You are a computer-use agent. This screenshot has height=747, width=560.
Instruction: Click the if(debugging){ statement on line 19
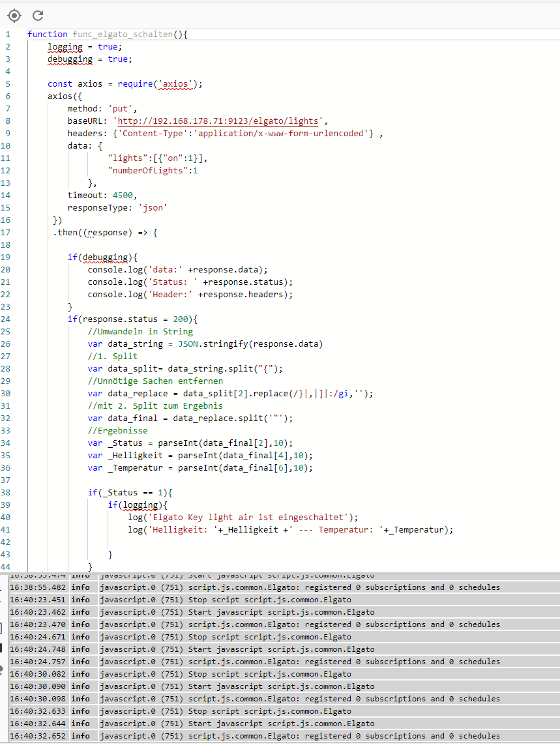pos(102,257)
